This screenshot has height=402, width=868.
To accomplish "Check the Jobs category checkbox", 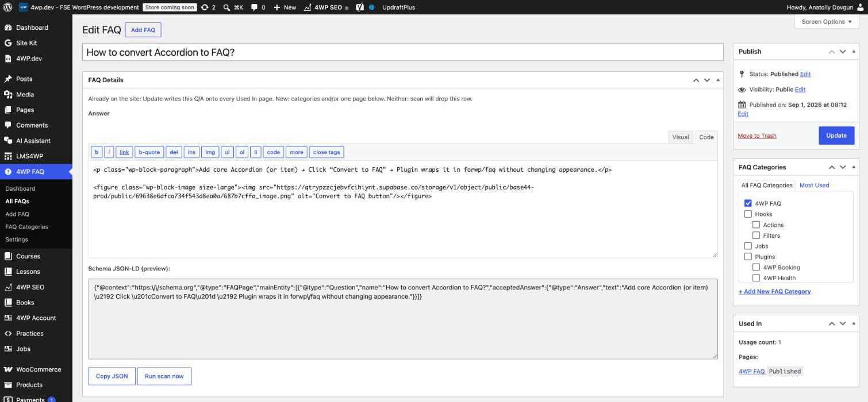I will (x=748, y=246).
